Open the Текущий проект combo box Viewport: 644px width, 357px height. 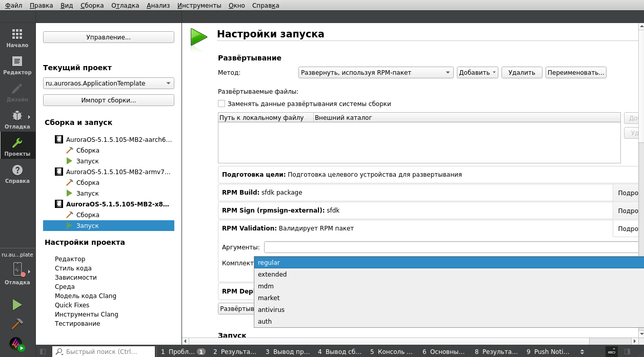(108, 82)
